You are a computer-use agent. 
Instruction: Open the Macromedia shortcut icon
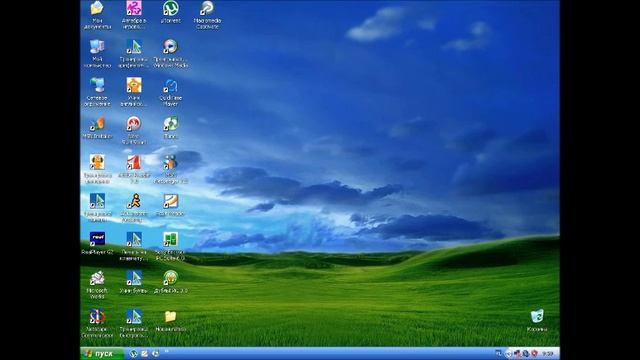[207, 8]
